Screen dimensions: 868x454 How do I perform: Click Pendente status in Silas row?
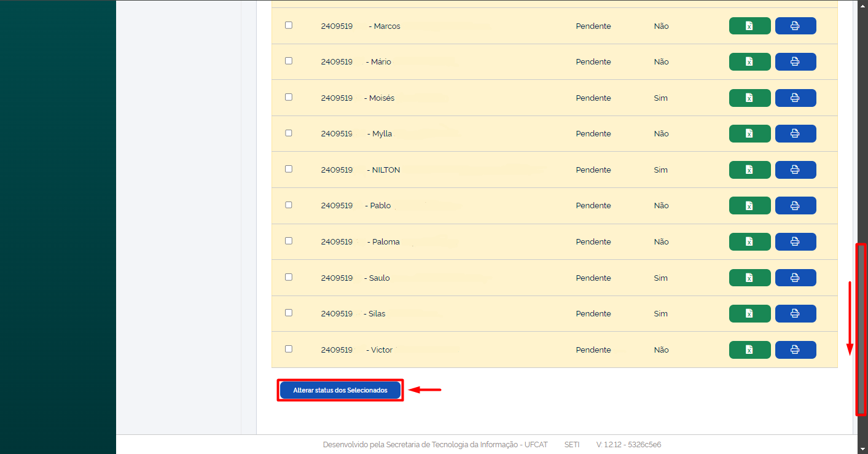tap(593, 314)
